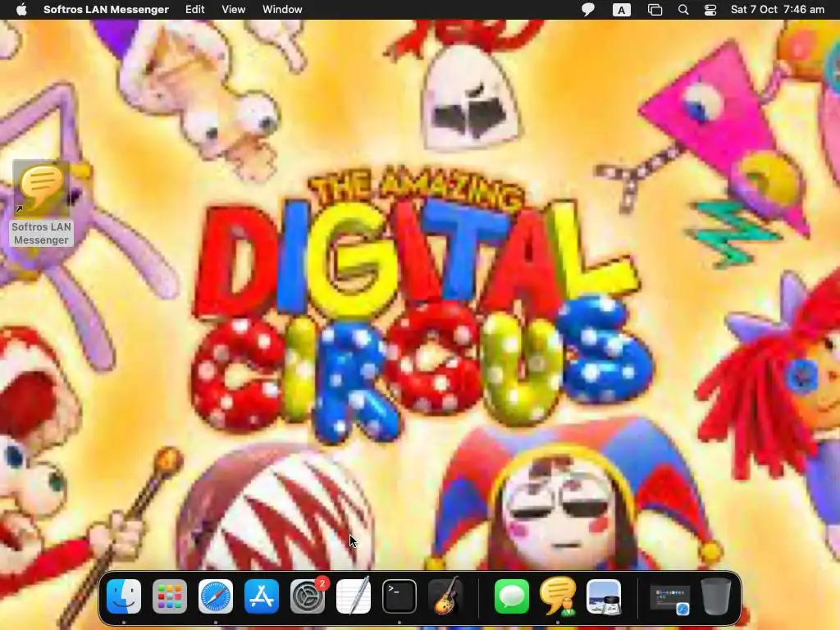Launch Safari from the Dock
The height and width of the screenshot is (630, 840).
(216, 596)
